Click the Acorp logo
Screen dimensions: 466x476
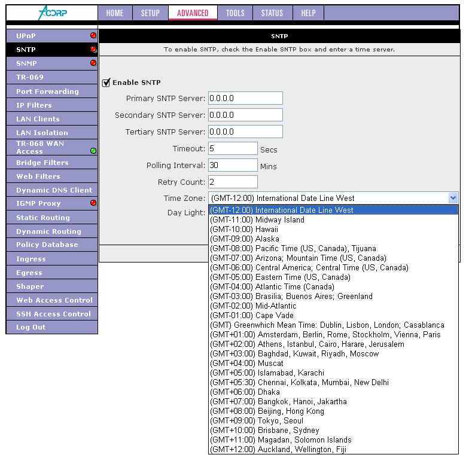(x=52, y=13)
